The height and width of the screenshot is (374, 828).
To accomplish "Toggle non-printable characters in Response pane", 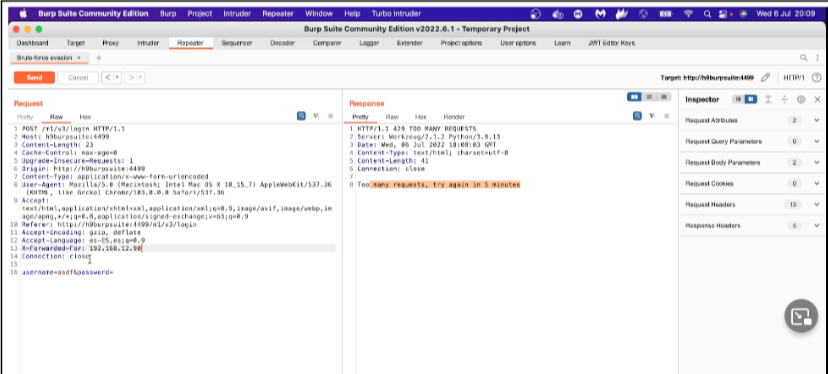I will [652, 116].
